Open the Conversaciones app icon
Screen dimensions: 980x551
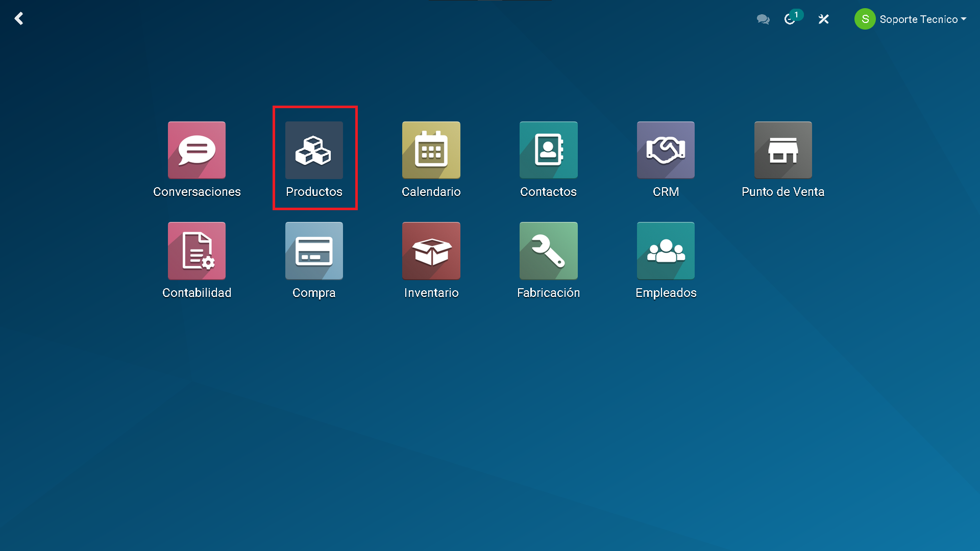[x=197, y=150]
